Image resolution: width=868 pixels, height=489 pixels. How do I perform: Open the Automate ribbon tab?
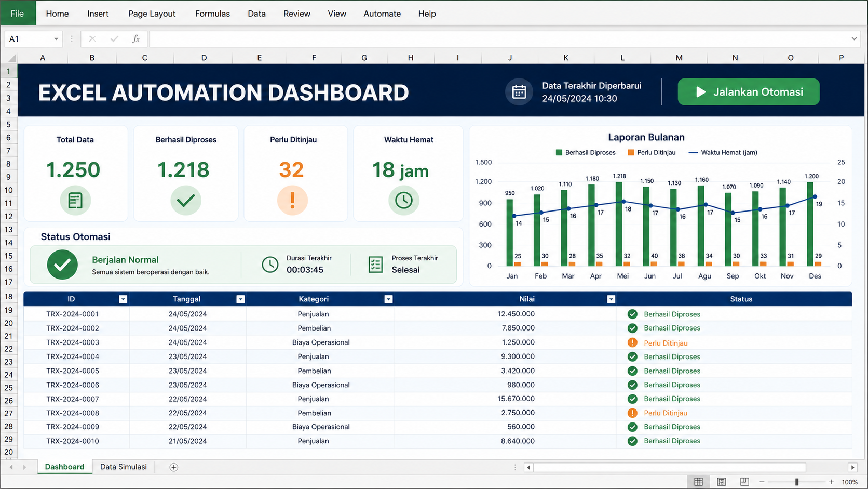(x=382, y=14)
